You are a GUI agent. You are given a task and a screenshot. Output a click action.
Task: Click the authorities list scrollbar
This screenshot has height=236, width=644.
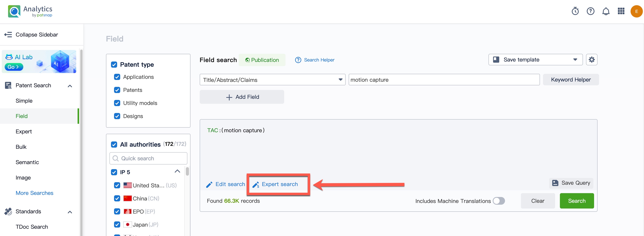(187, 172)
